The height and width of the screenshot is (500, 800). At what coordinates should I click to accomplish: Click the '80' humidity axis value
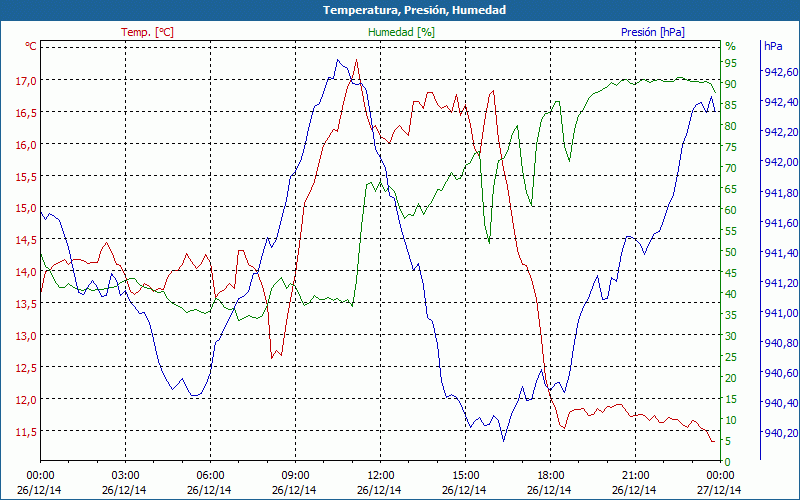(x=731, y=126)
